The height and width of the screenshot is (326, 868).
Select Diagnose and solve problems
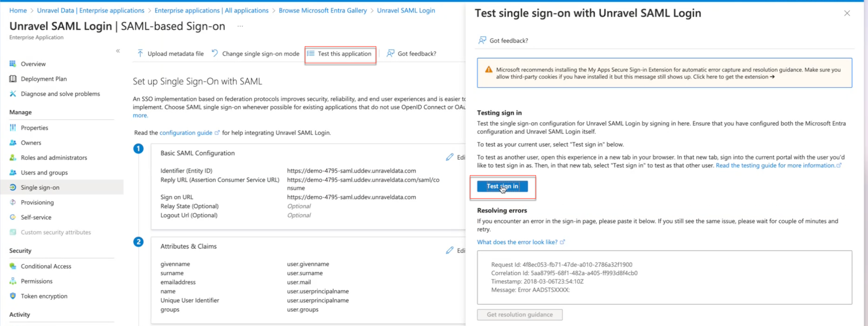(60, 93)
